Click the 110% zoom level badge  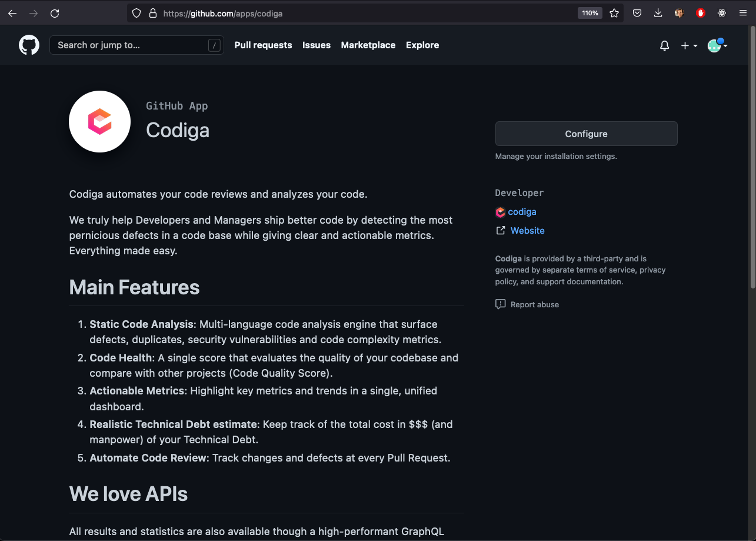(590, 13)
